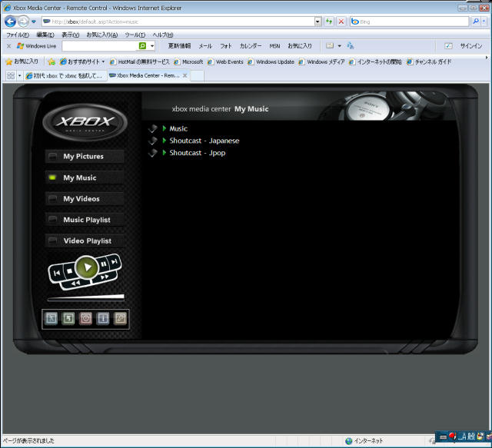Open the Video Playlist section
Screen dimensions: 492x448
tap(85, 241)
